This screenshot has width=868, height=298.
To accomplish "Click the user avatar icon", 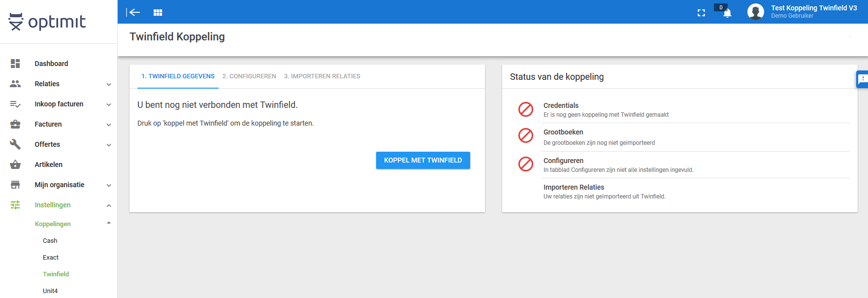I will (x=755, y=12).
